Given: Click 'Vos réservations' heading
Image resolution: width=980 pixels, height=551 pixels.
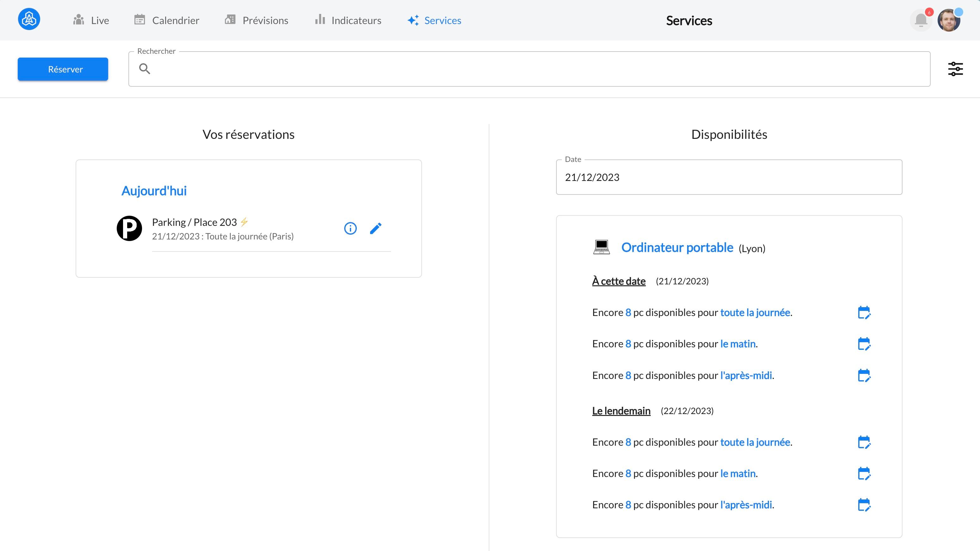Looking at the screenshot, I should (x=248, y=134).
